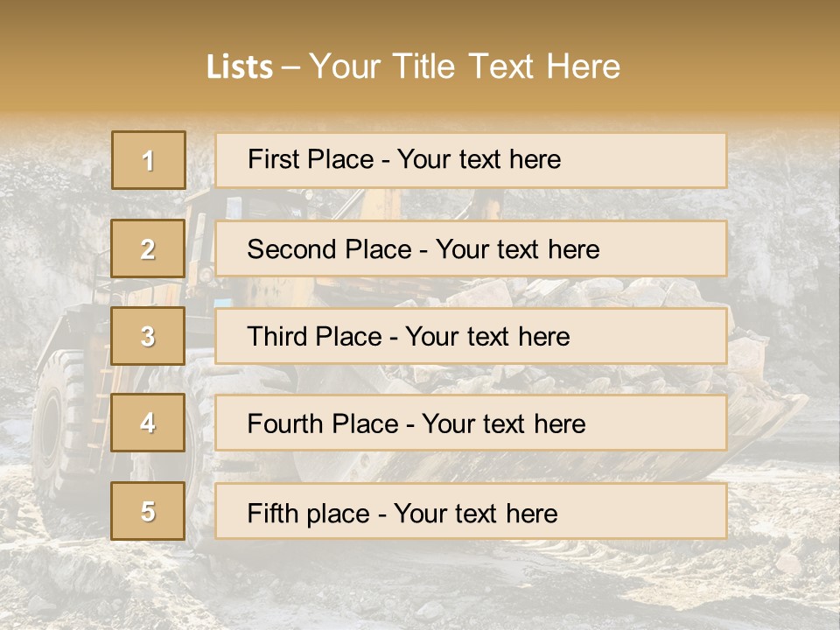Click the number 1 box
840x630 pixels.
coord(149,160)
